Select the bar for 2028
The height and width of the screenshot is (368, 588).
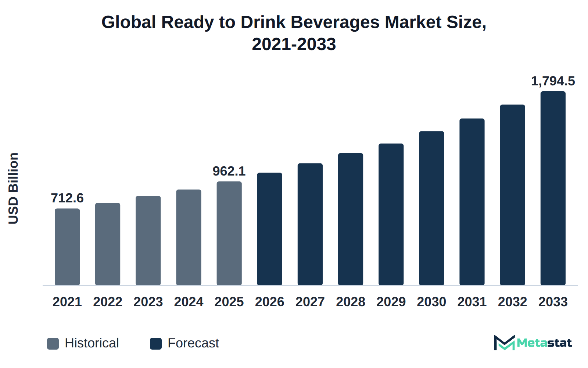click(x=351, y=219)
